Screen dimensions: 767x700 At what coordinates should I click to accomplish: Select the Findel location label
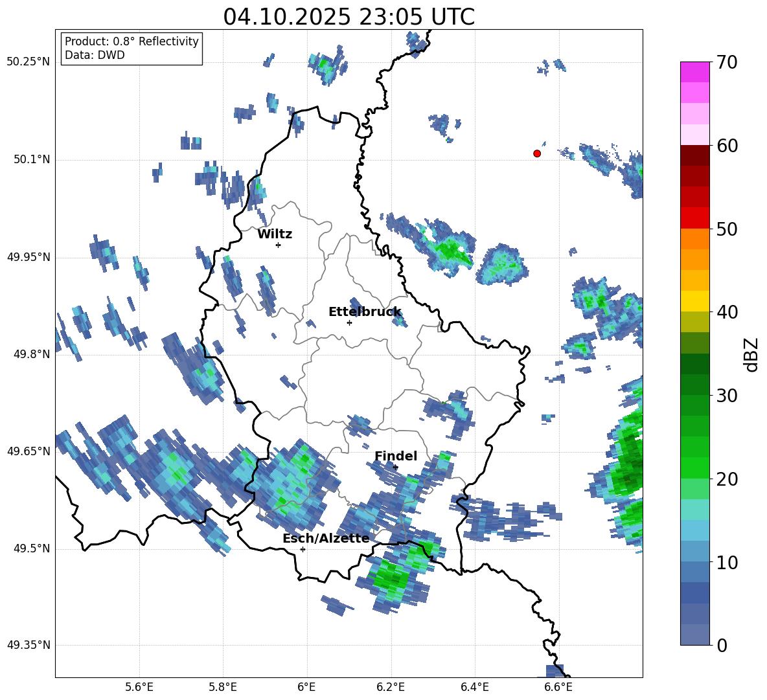pos(396,456)
